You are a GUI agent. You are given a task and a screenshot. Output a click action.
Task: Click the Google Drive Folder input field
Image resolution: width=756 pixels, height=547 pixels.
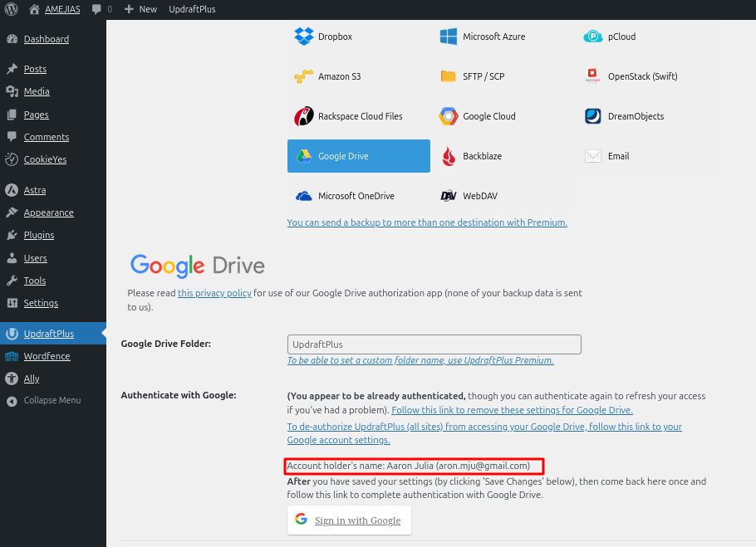[x=434, y=344]
